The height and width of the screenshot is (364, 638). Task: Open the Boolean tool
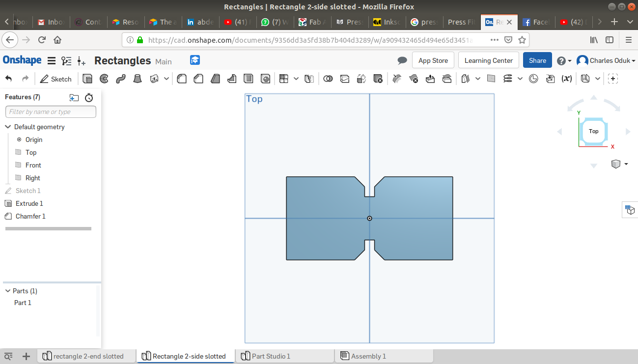[328, 79]
